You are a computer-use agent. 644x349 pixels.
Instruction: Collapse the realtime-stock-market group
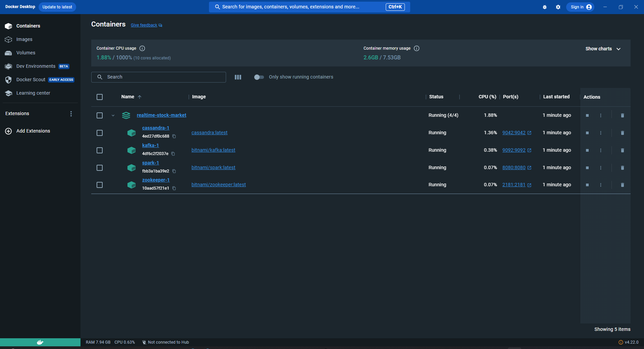[x=113, y=115]
